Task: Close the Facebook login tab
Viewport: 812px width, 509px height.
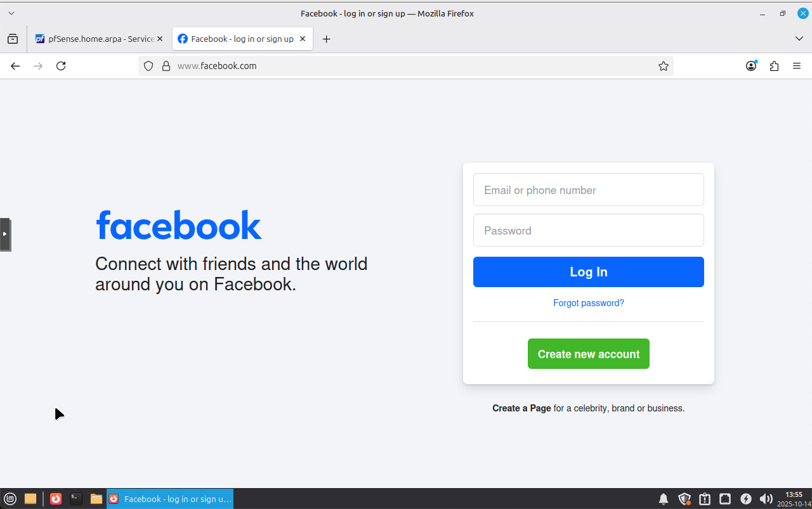Action: pos(303,39)
